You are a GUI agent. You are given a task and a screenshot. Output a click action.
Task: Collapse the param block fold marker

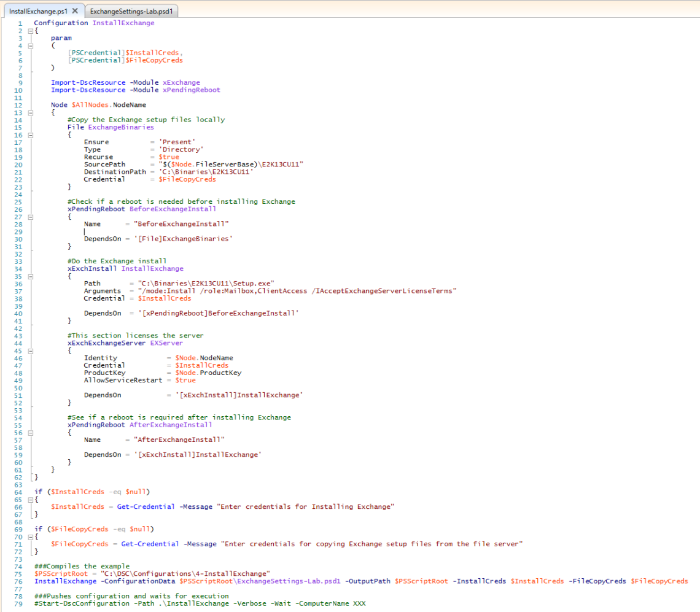pyautogui.click(x=30, y=45)
